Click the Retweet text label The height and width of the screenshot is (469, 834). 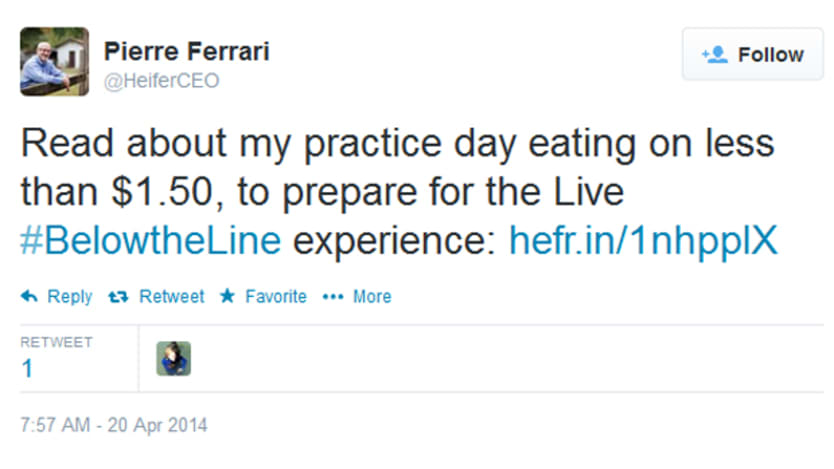click(x=172, y=297)
